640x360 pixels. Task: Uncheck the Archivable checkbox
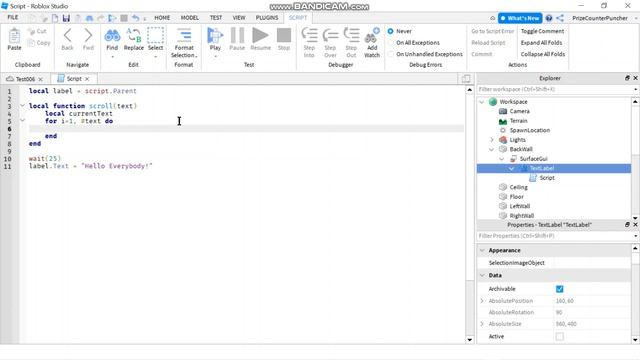click(560, 289)
